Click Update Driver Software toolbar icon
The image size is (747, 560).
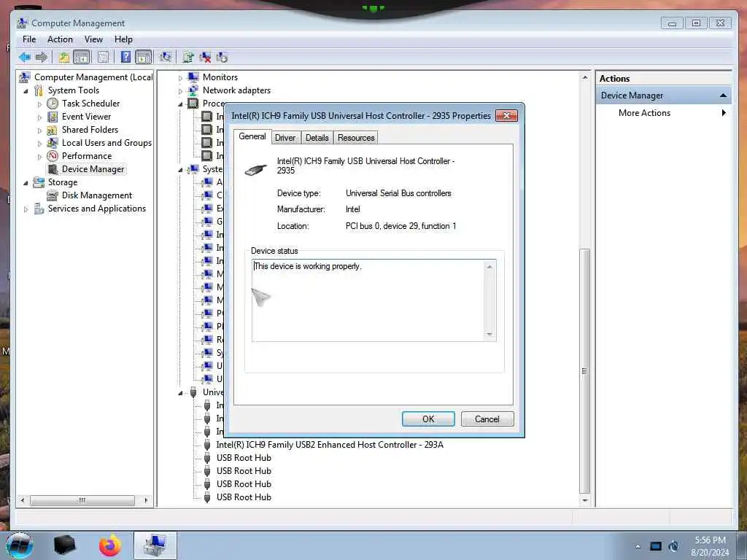187,58
